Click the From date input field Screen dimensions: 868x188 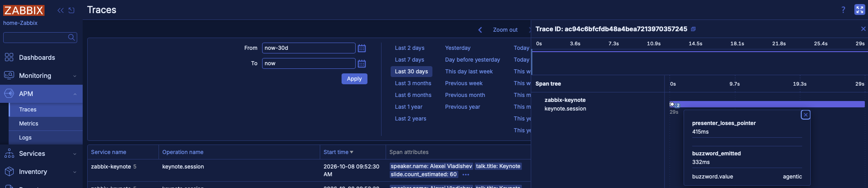click(x=308, y=48)
